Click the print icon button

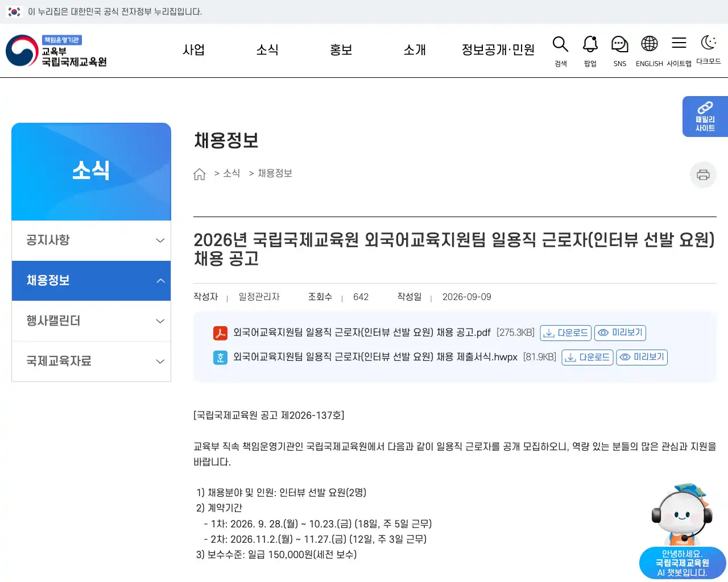703,174
